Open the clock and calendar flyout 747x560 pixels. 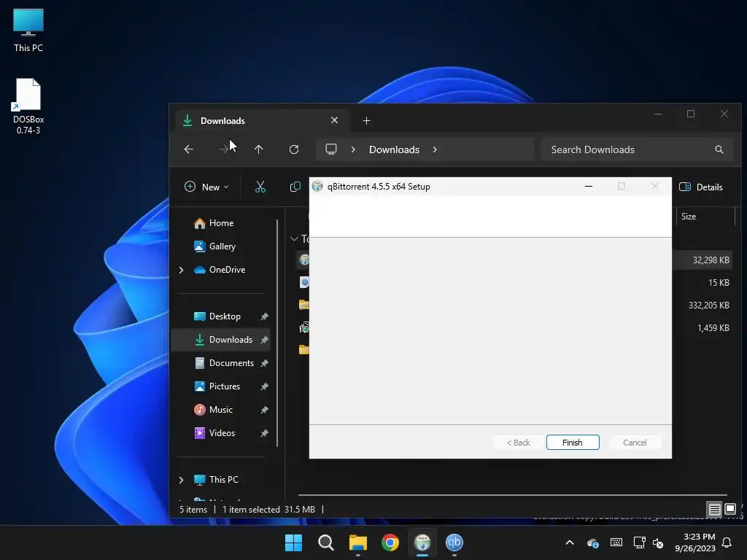click(695, 542)
